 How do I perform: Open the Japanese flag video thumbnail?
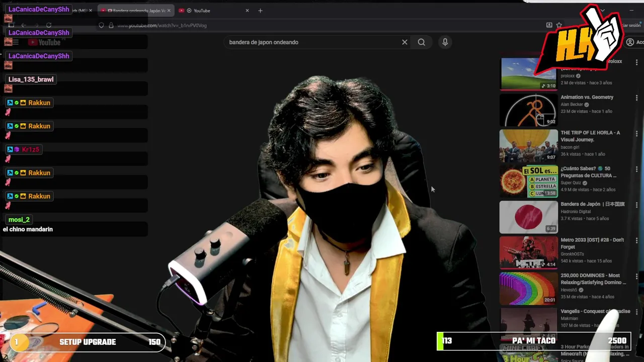[x=528, y=217]
